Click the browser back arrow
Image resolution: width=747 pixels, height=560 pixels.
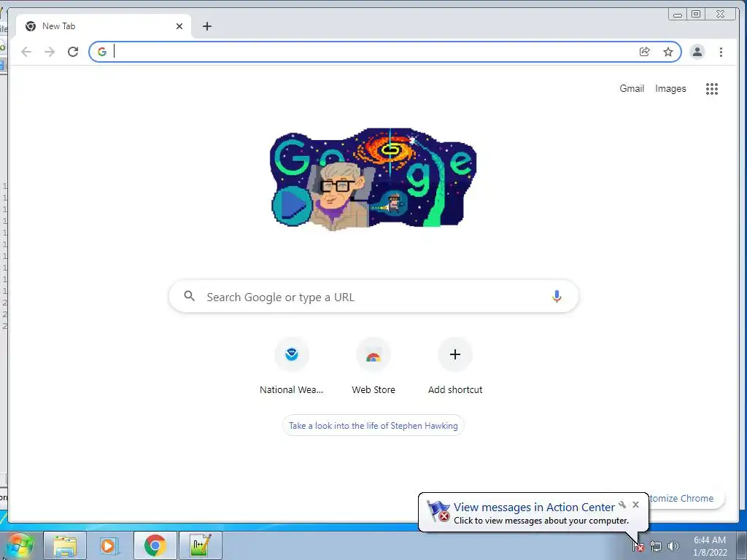pyautogui.click(x=26, y=52)
